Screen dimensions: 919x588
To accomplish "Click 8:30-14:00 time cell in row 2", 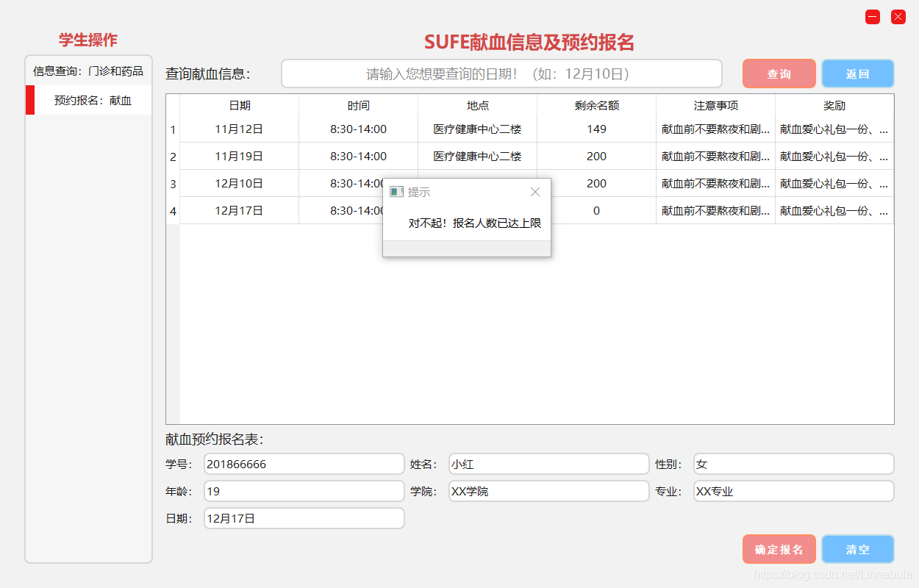I will click(x=359, y=157).
